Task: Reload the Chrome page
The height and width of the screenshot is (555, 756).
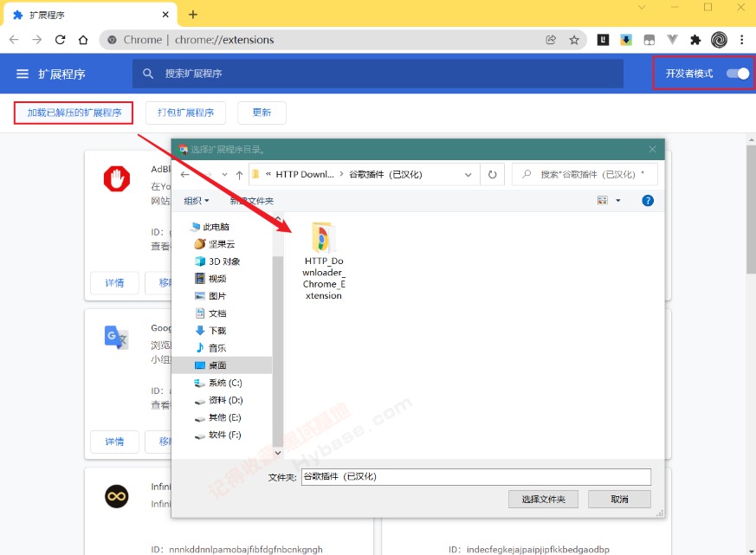Action: tap(60, 40)
